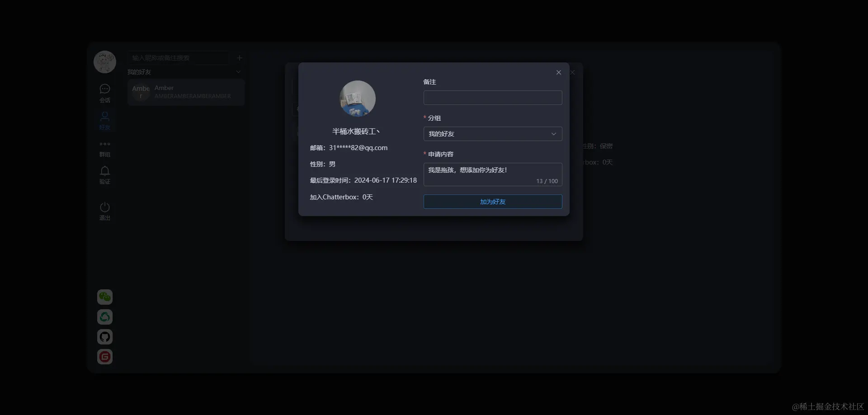Expand the group selector chevron in dialog

pos(553,134)
